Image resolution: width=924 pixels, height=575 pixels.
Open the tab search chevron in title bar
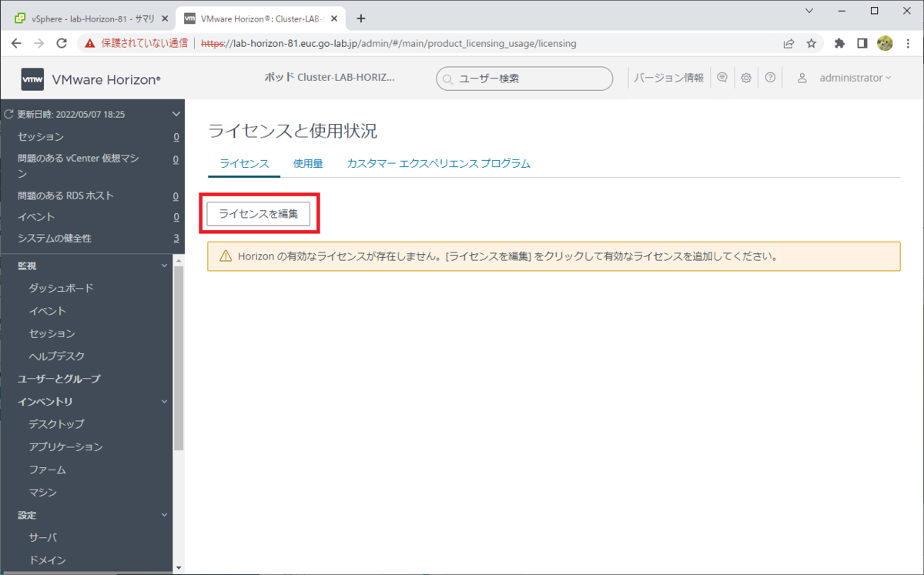point(808,11)
